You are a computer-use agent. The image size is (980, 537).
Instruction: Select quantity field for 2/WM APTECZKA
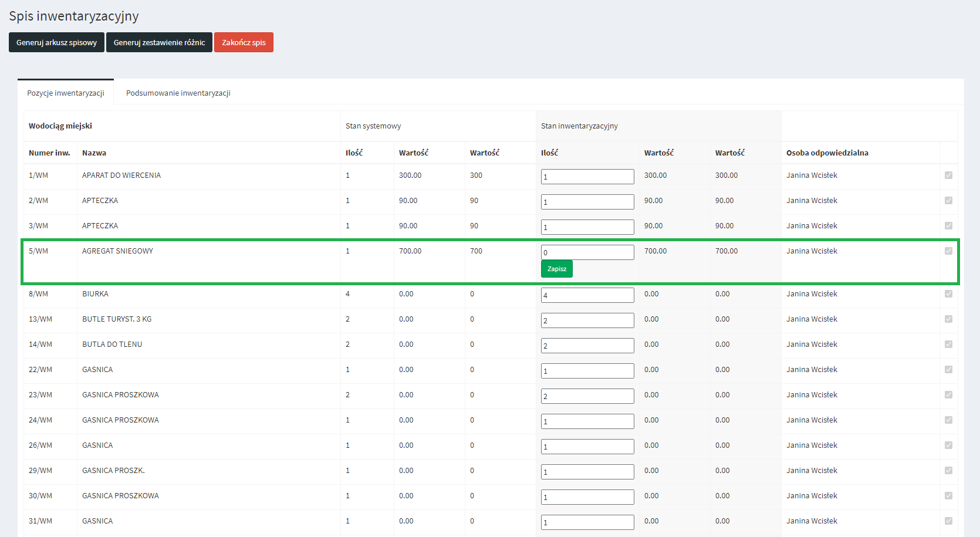coord(587,202)
